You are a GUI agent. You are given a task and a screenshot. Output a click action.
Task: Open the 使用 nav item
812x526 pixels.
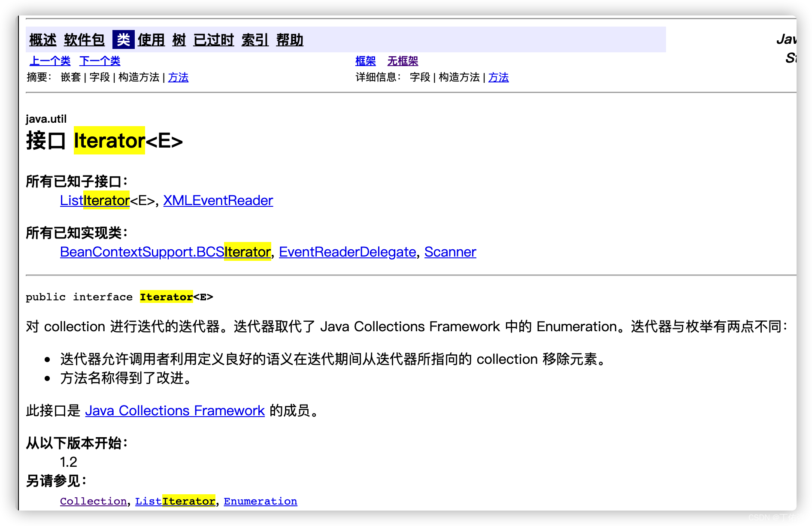pyautogui.click(x=151, y=40)
